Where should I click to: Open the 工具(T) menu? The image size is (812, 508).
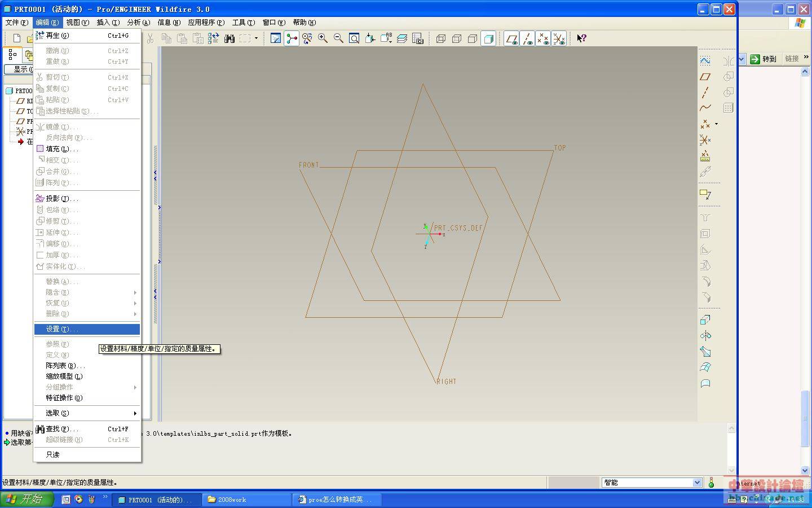pyautogui.click(x=243, y=23)
